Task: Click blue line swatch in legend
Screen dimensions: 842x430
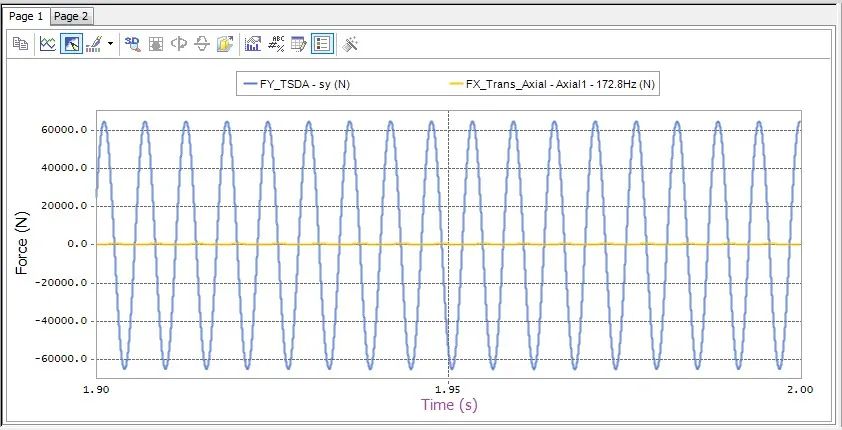Action: coord(250,84)
